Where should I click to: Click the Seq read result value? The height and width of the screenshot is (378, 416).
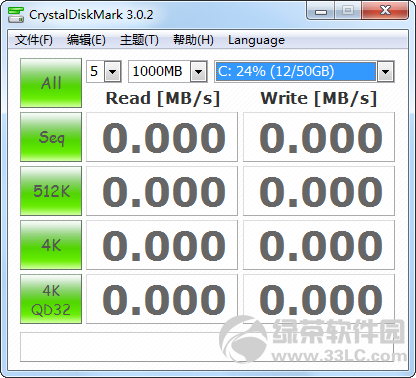point(162,137)
